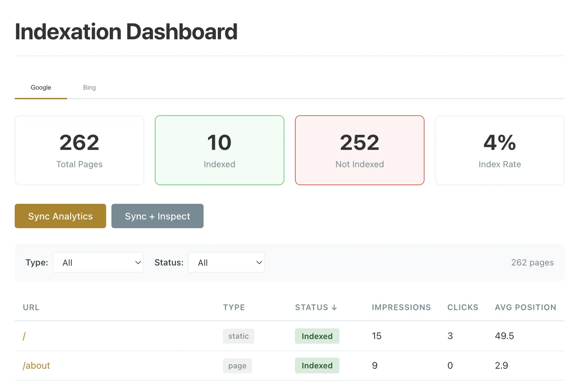
Task: Sort by the Clicks column header
Action: coord(463,307)
